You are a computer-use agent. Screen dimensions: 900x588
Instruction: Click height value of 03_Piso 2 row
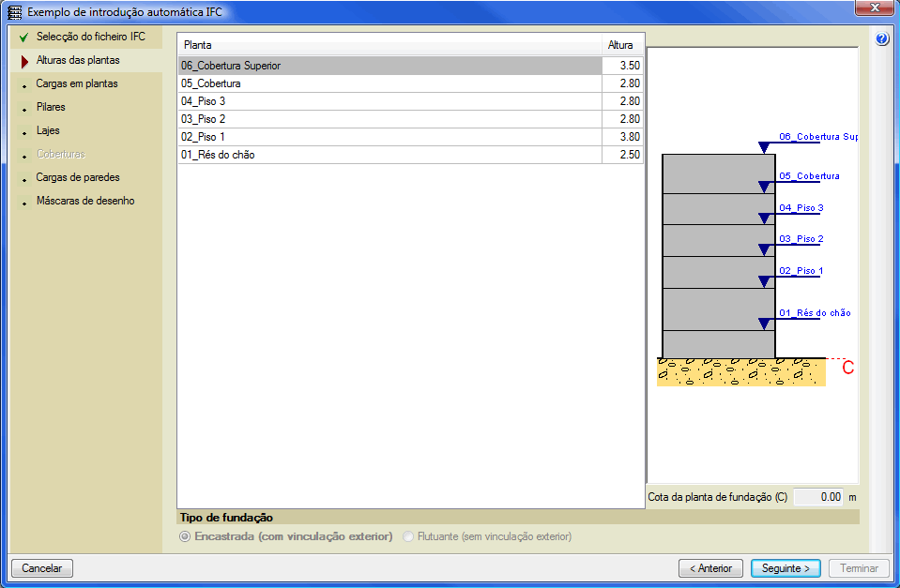coord(623,119)
